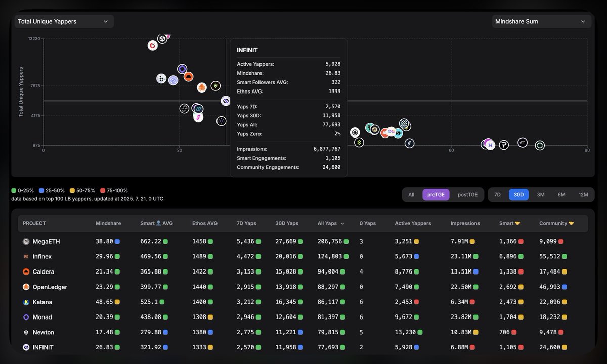This screenshot has width=607, height=364.
Task: Click the Newton logo in the table
Action: (26, 333)
